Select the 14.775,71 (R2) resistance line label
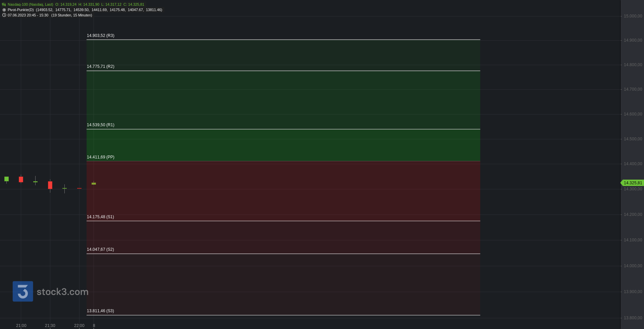Viewport: 644px width, 329px height. [101, 66]
